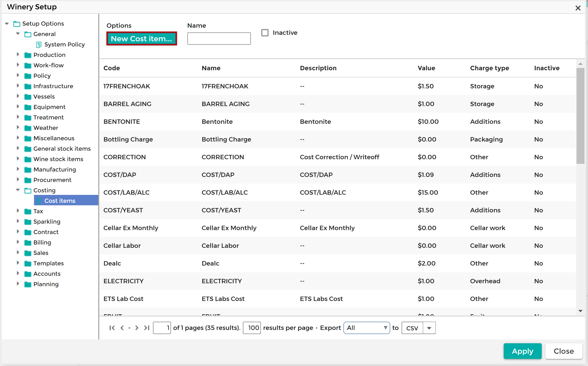Click the open General folder icon
588x366 pixels.
28,34
